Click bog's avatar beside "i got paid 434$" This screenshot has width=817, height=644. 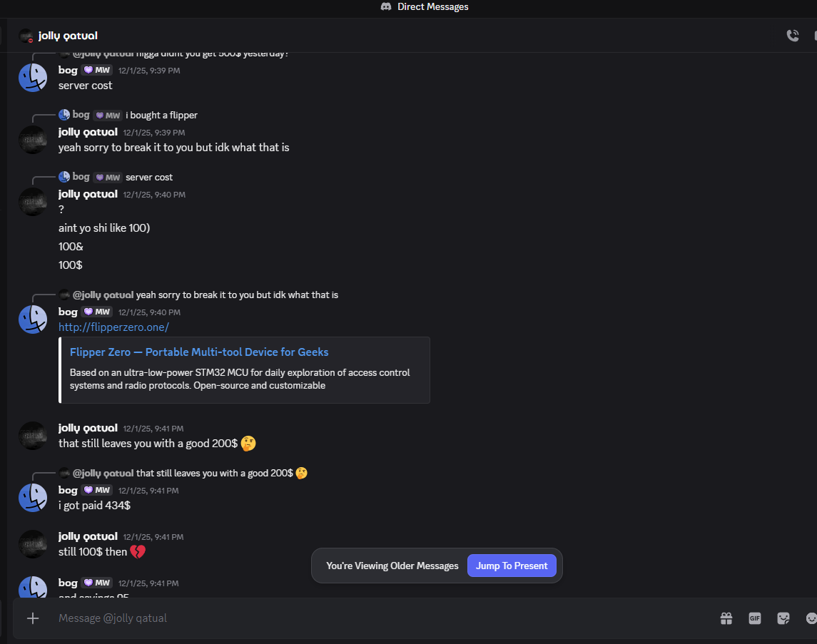click(x=33, y=497)
